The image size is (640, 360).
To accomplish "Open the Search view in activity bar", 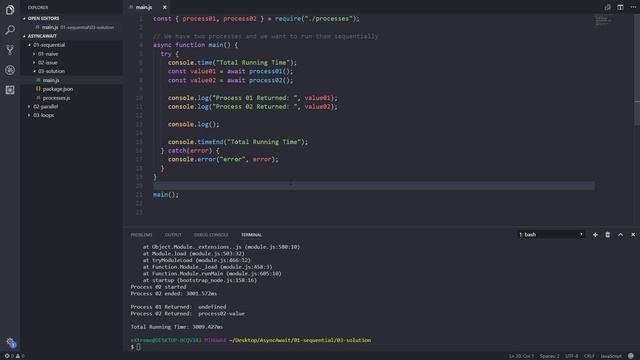I will tap(10, 30).
